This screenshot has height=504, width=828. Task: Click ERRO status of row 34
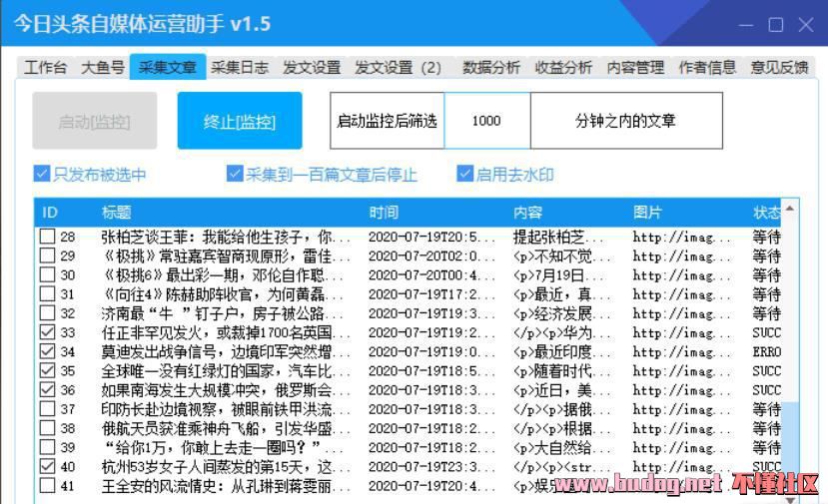pyautogui.click(x=766, y=351)
